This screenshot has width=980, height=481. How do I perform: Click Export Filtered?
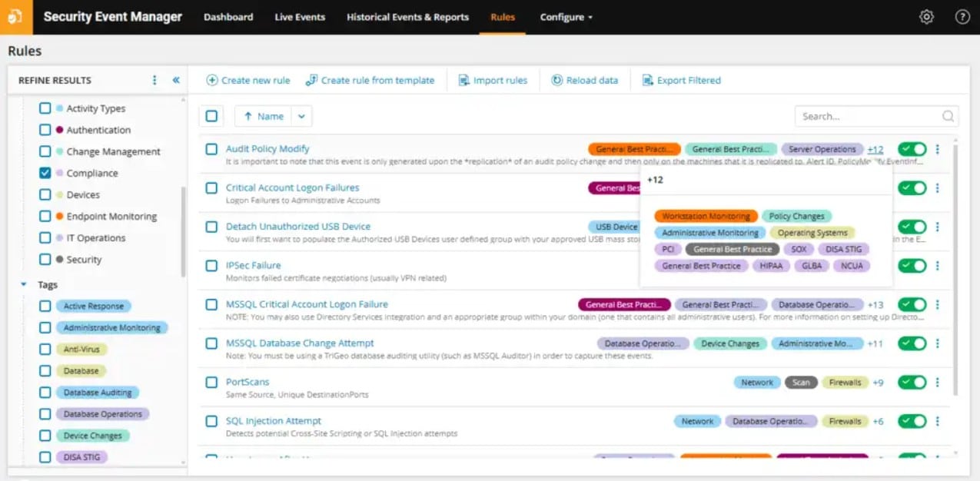click(682, 80)
